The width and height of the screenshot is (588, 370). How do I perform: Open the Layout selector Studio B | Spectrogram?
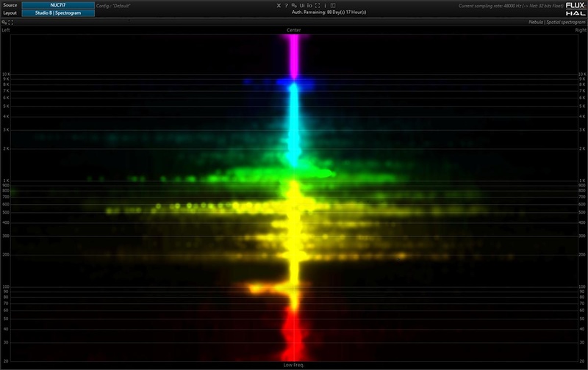point(58,12)
